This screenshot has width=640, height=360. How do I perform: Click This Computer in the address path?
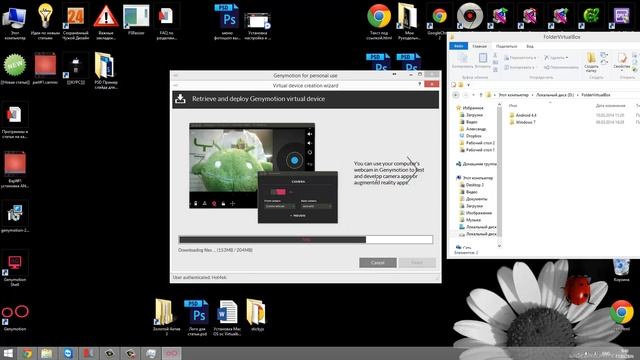[513, 95]
